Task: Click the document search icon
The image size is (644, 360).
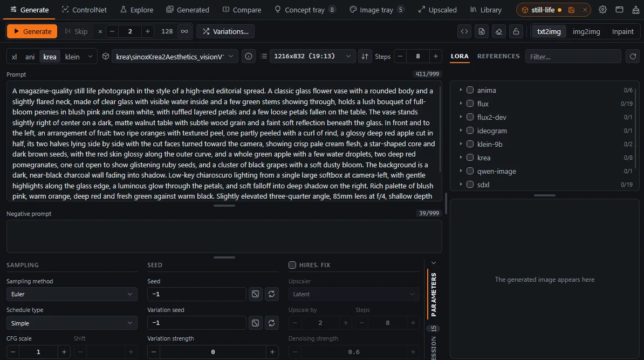Action: 481,31
